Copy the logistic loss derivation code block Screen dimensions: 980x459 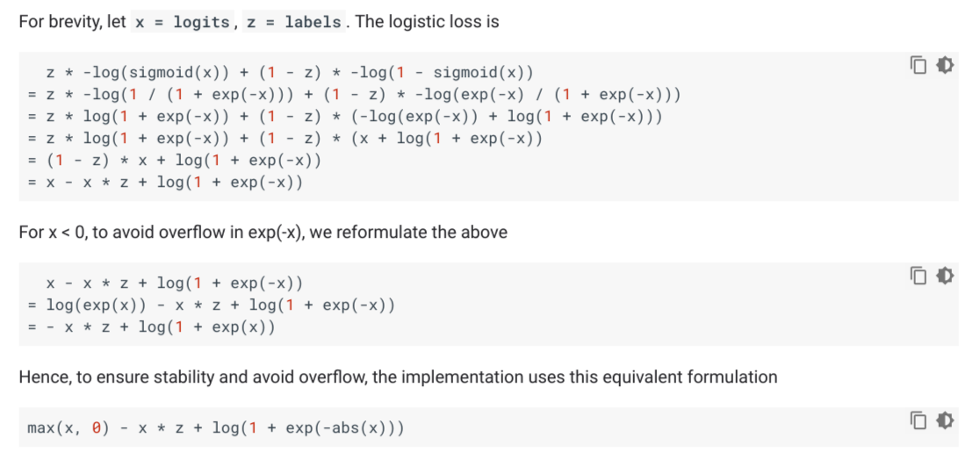pos(919,64)
